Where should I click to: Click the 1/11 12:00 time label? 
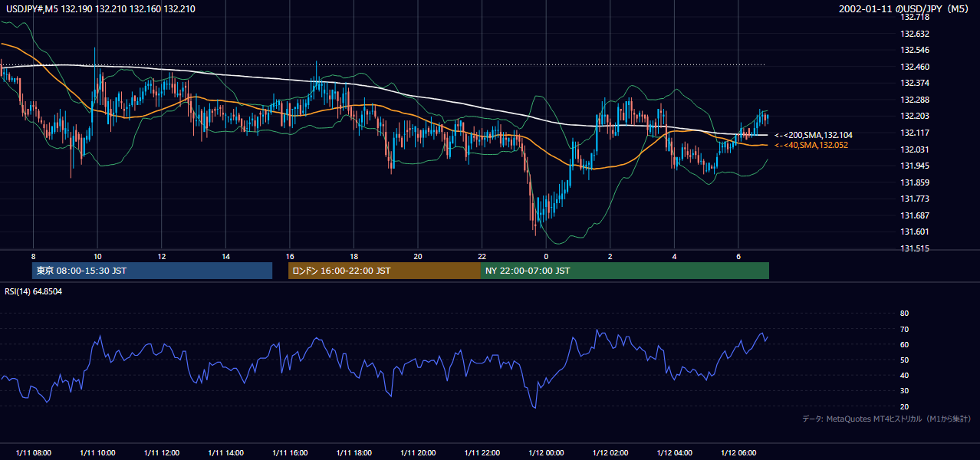coord(161,453)
